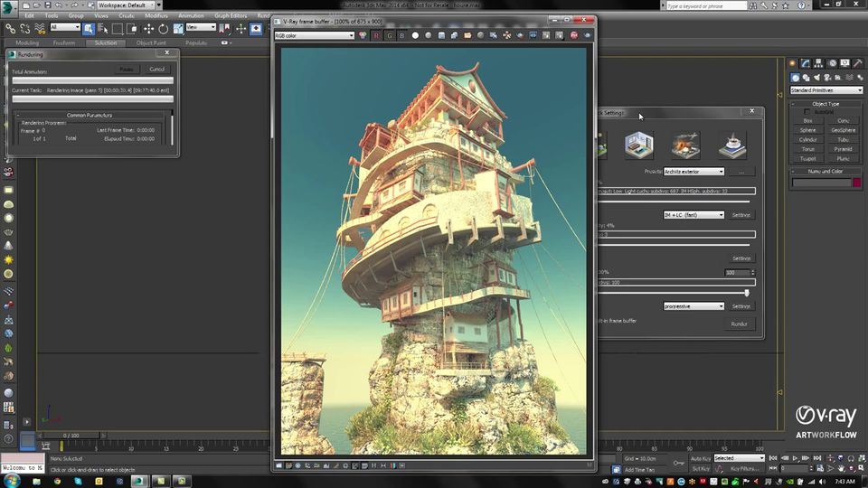
Task: Click track mouse icon in frame buffer toolbar
Action: coord(506,35)
